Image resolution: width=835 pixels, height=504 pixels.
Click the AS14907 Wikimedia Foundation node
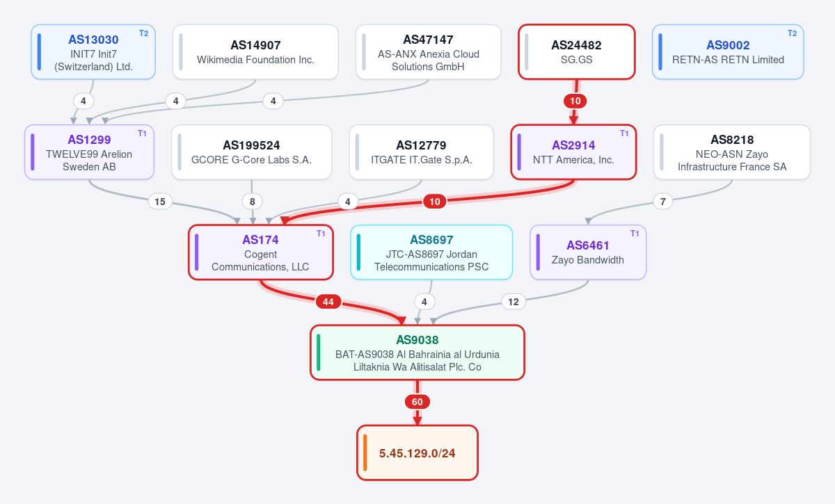[255, 52]
